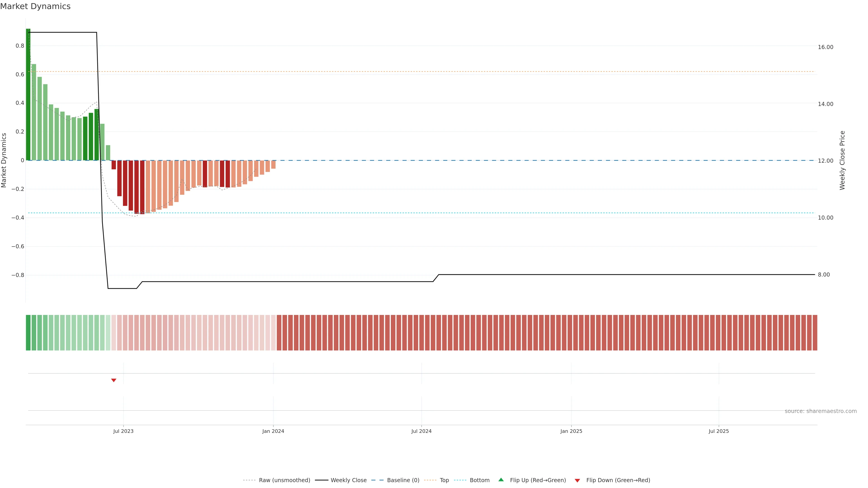The height and width of the screenshot is (488, 868).
Task: Click the Jul 2023 axis label
Action: click(x=123, y=431)
